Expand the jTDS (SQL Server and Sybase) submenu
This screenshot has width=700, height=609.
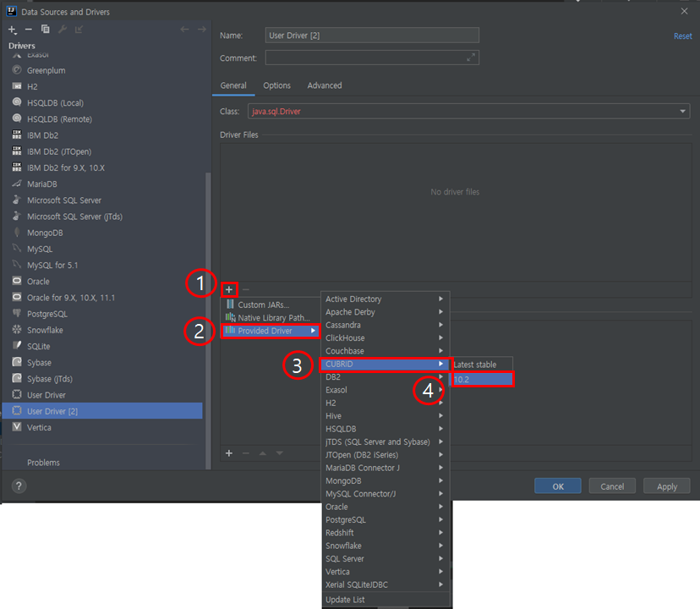(386, 442)
